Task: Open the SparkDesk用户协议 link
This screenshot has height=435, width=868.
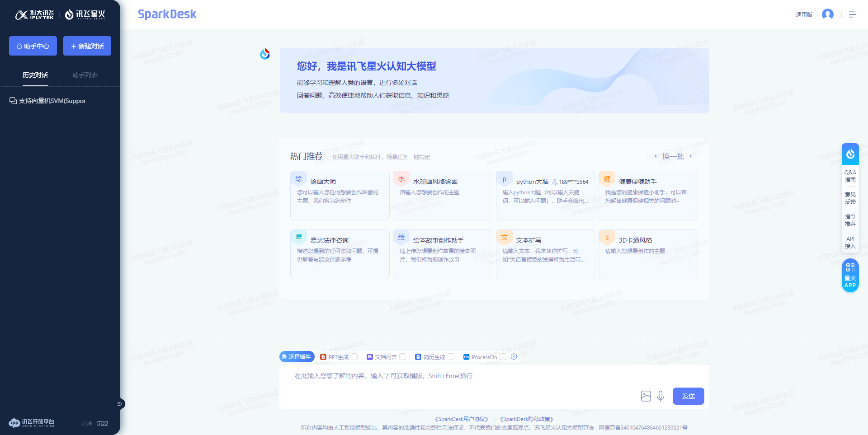Action: [x=462, y=419]
